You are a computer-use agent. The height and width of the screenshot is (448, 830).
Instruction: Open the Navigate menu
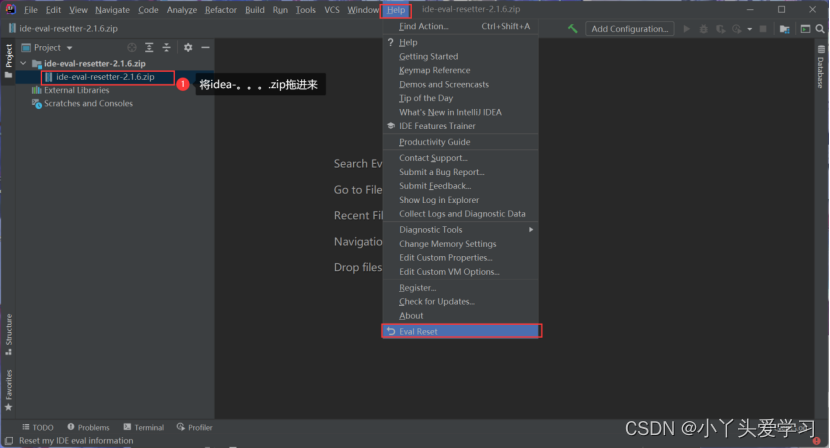click(112, 10)
